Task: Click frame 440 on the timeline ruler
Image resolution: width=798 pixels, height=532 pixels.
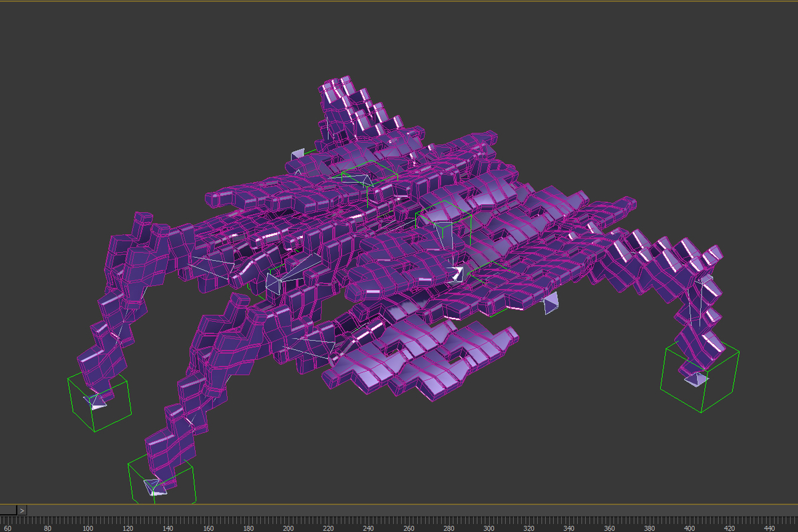Action: (769, 525)
